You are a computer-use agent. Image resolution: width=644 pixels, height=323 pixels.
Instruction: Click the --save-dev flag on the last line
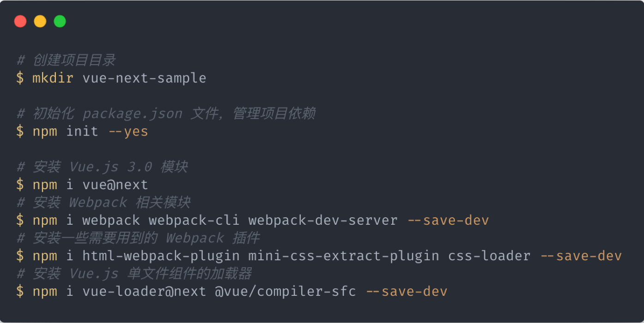[x=407, y=291]
